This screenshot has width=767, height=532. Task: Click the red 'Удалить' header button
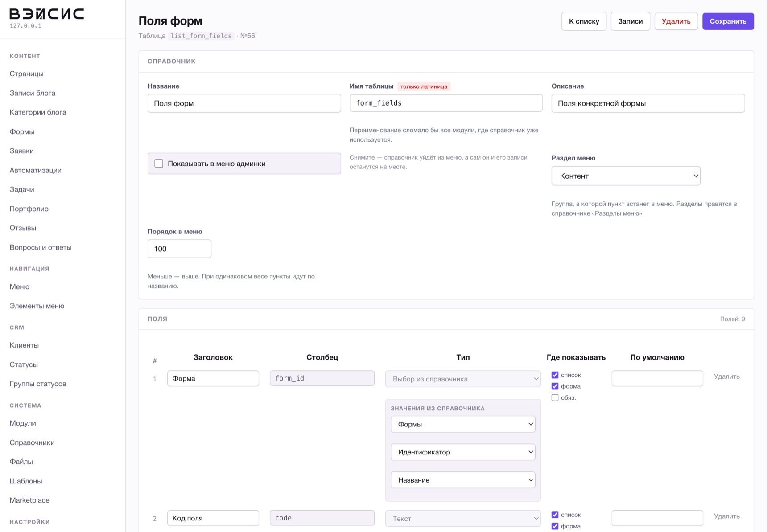[x=676, y=21]
